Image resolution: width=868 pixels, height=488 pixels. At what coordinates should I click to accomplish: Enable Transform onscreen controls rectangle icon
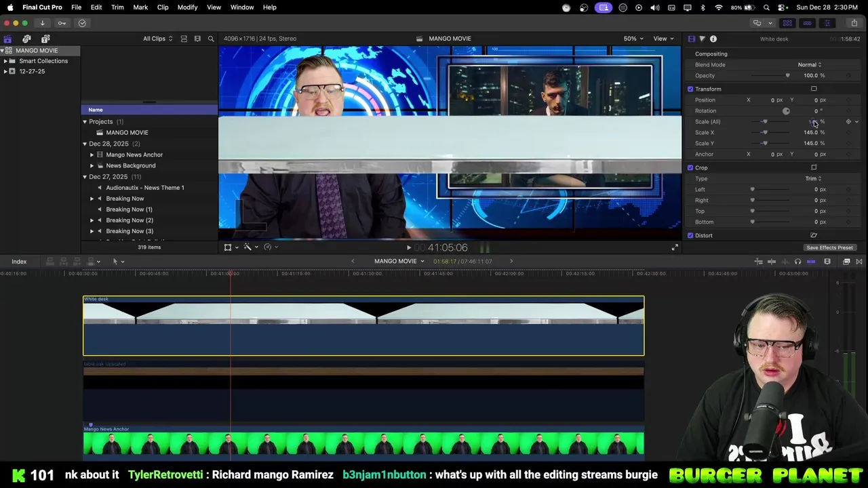click(x=814, y=89)
